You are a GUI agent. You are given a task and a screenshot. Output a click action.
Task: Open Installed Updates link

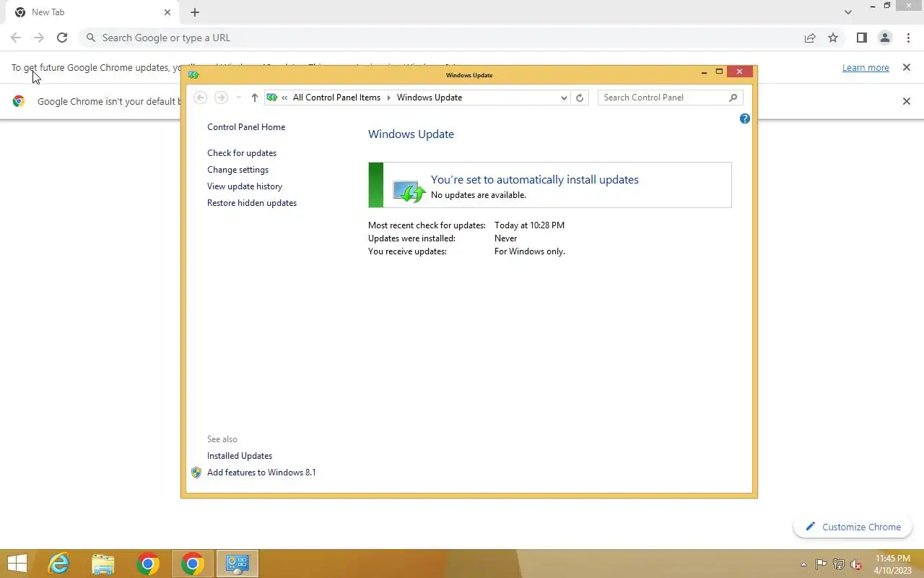point(240,456)
